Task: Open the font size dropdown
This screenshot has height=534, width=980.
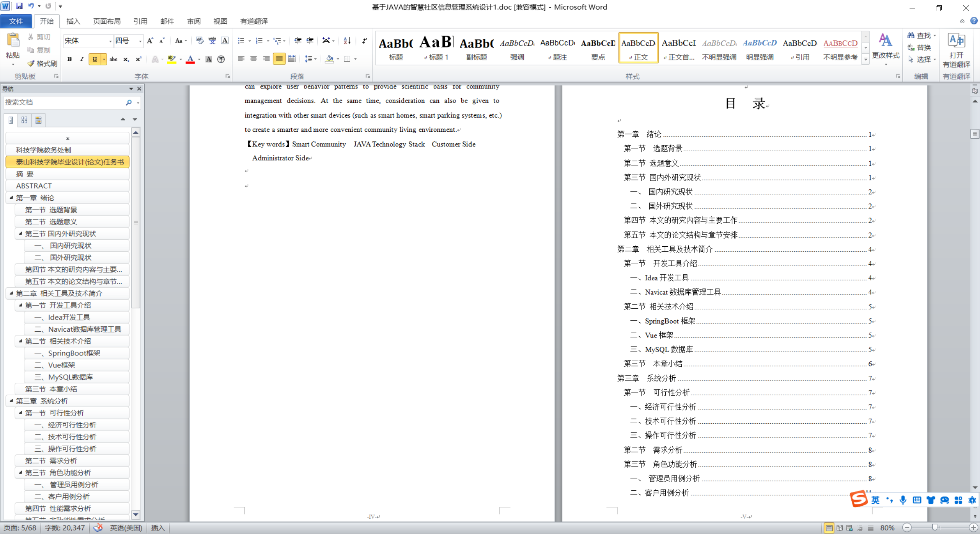Action: pyautogui.click(x=140, y=41)
